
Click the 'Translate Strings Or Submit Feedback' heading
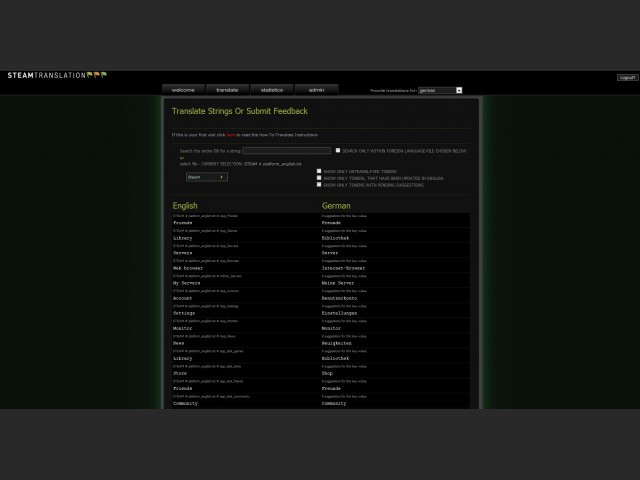[240, 111]
